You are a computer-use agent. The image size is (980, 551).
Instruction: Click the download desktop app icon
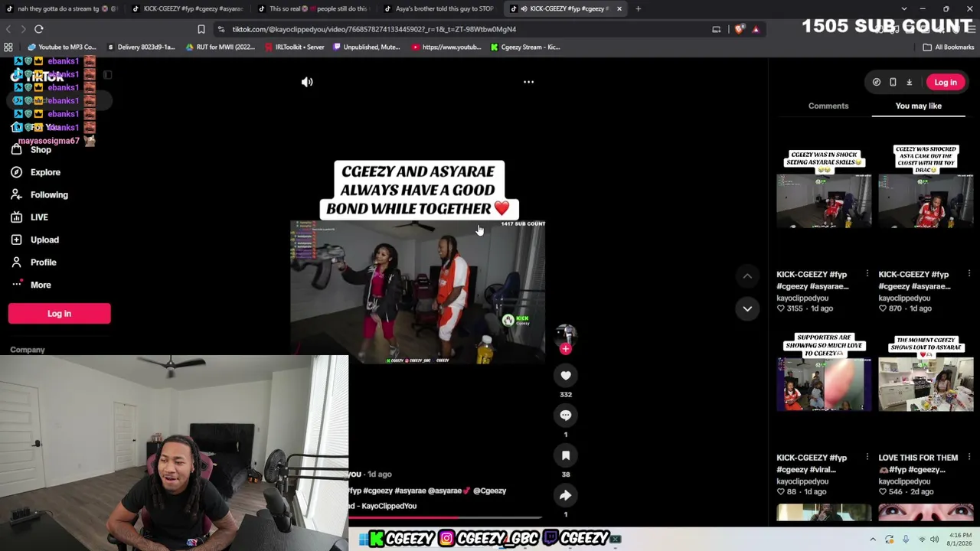[910, 83]
